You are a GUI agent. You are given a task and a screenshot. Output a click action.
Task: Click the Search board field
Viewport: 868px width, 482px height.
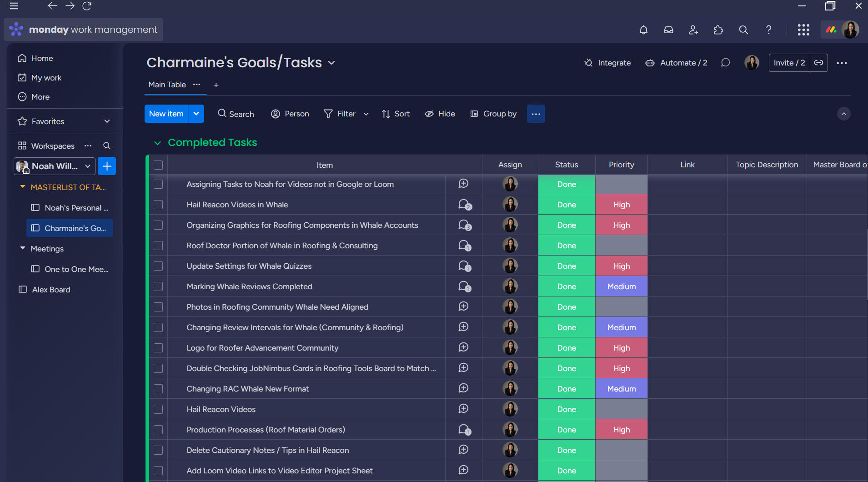point(236,114)
